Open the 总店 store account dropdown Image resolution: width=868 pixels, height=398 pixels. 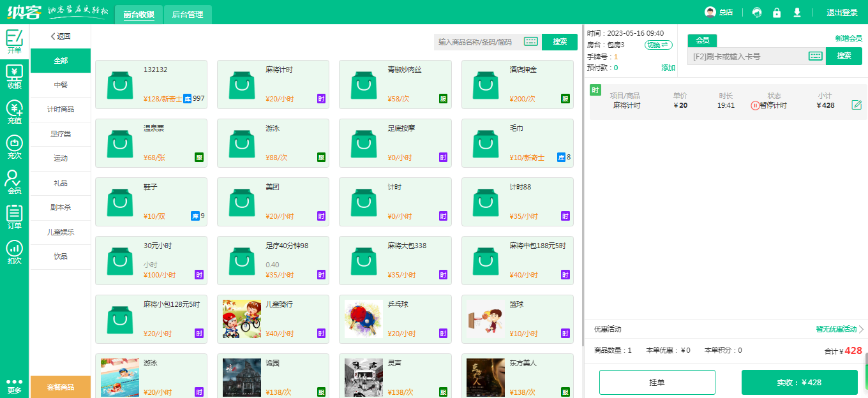click(719, 12)
